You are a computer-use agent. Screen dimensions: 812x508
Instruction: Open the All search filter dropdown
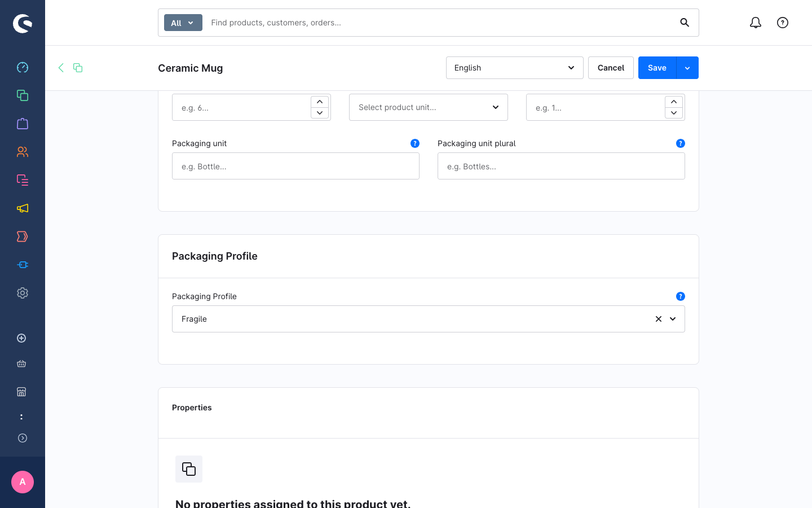(183, 23)
